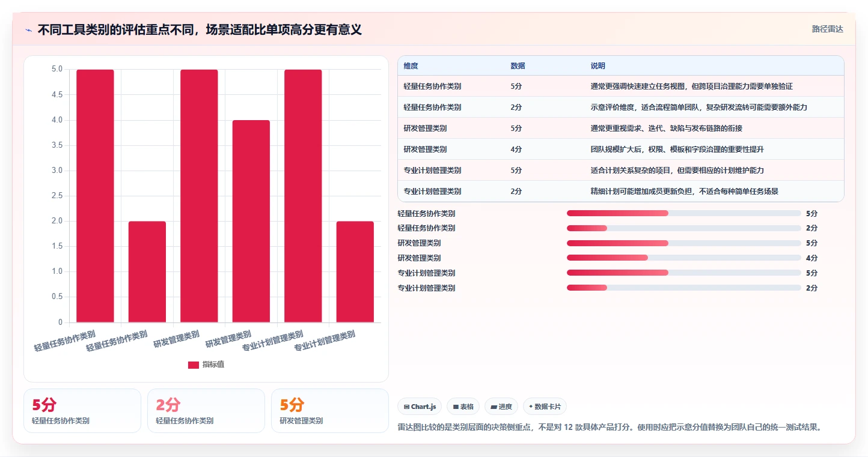Click the 2.5 y-axis label on the chart
This screenshot has height=457, width=868.
point(57,196)
